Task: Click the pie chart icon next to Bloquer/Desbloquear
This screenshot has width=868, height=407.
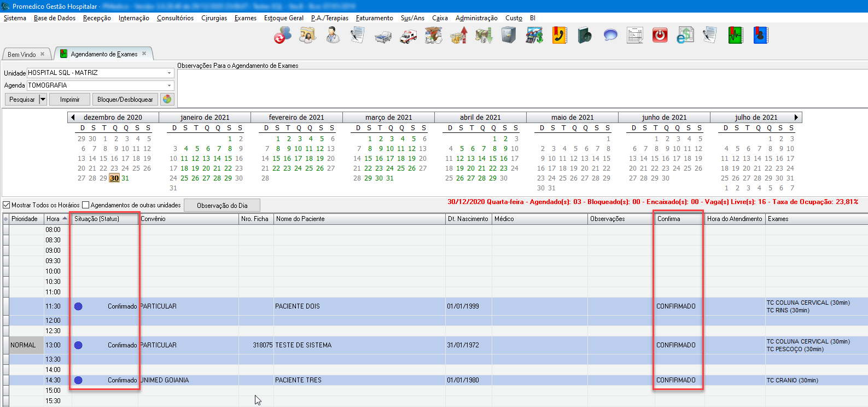Action: [x=167, y=99]
